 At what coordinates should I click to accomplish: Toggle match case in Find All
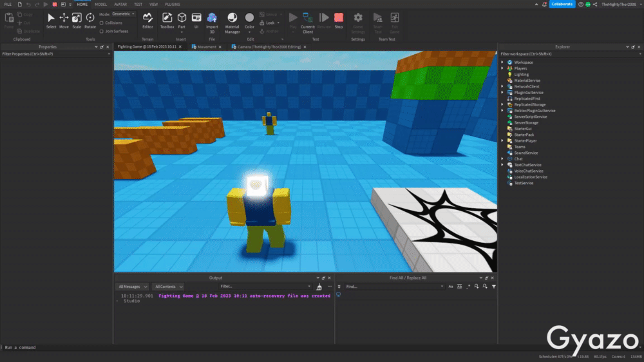click(x=451, y=287)
